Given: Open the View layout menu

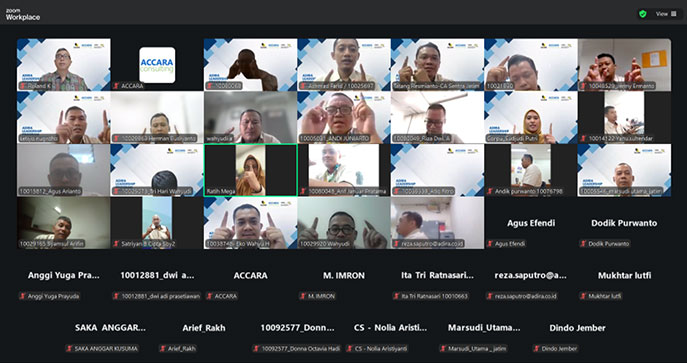Looking at the screenshot, I should coord(666,14).
